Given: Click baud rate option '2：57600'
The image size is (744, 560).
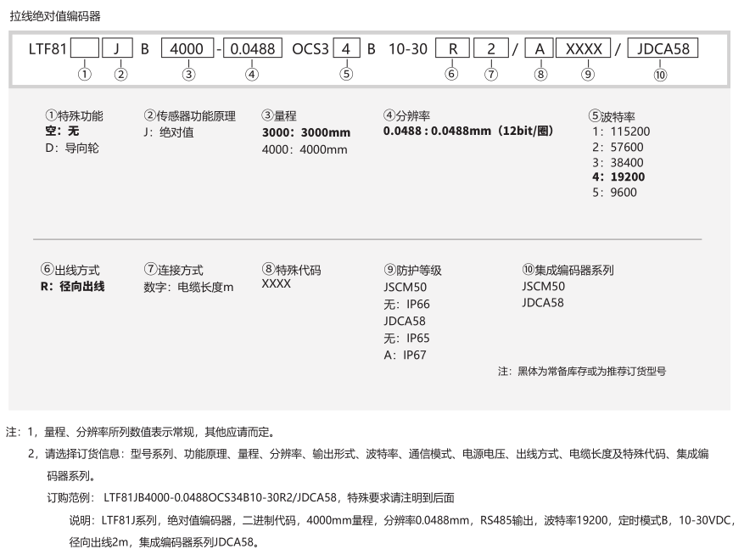Looking at the screenshot, I should 618,147.
